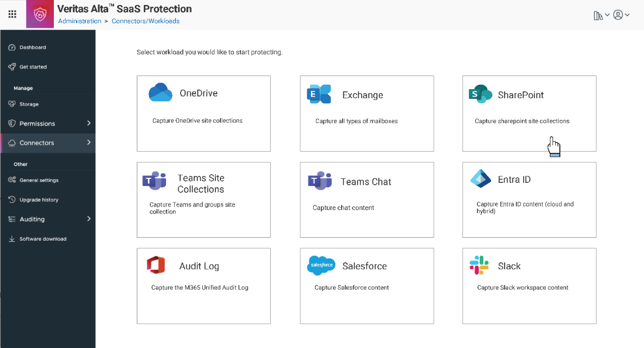
Task: Open Software download page
Action: [43, 239]
